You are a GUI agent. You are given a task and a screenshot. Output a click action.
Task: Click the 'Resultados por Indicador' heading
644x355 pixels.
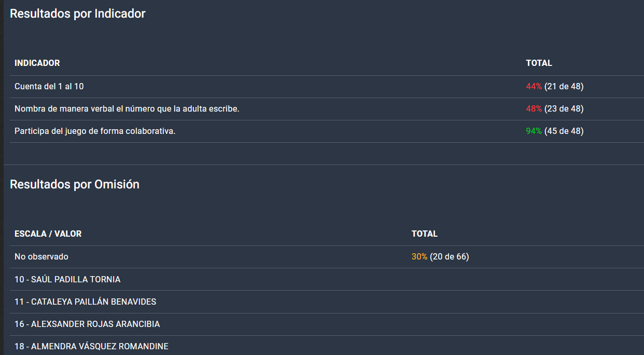coord(78,14)
